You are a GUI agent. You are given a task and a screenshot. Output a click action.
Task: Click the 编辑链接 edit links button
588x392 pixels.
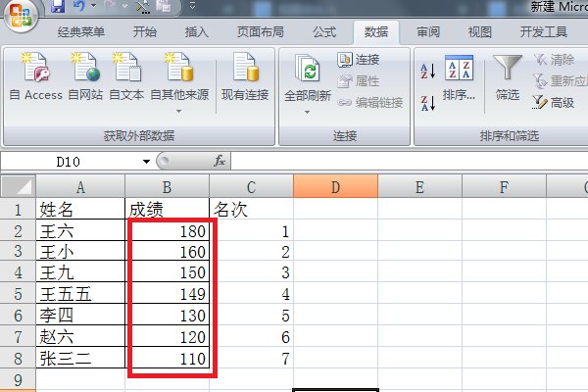370,102
